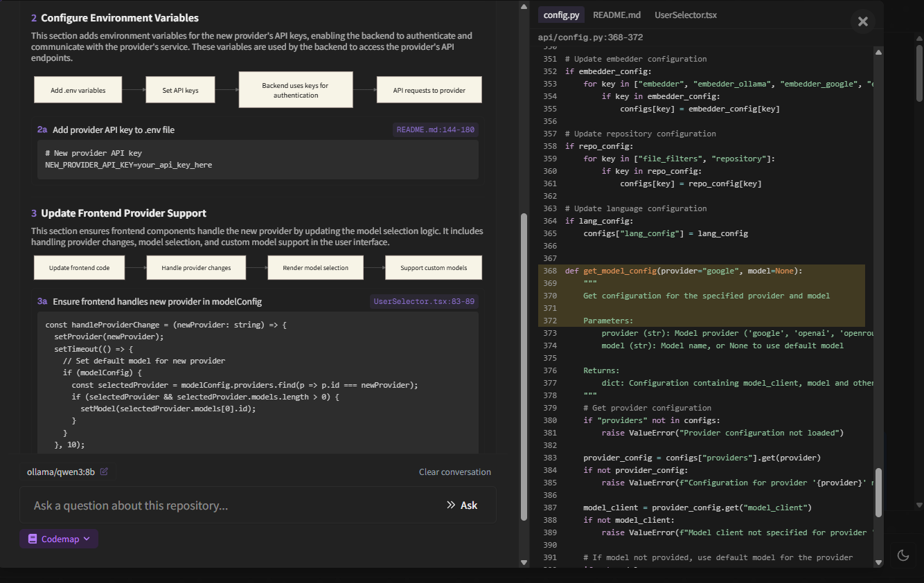Select the 'Add .env variables' diagram node
Screen dimensions: 924x583
(78, 90)
